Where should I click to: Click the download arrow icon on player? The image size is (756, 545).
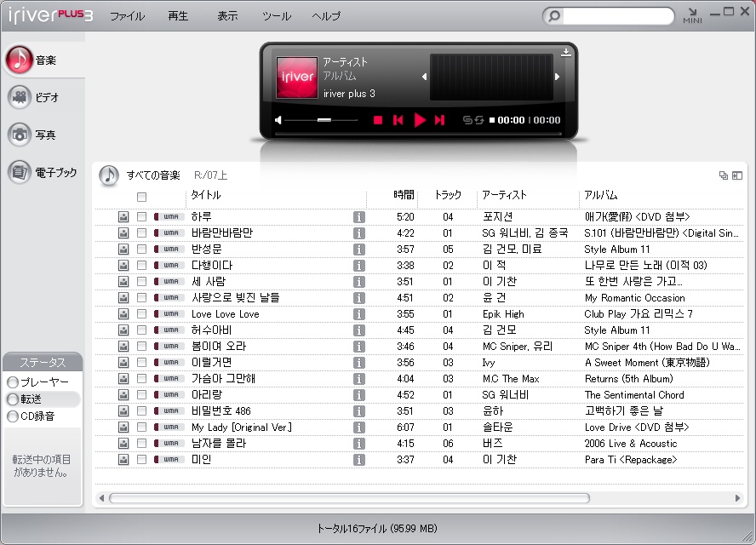tap(566, 52)
